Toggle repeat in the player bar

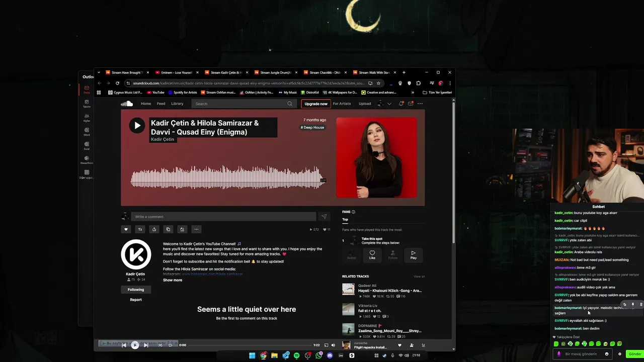tap(171, 345)
